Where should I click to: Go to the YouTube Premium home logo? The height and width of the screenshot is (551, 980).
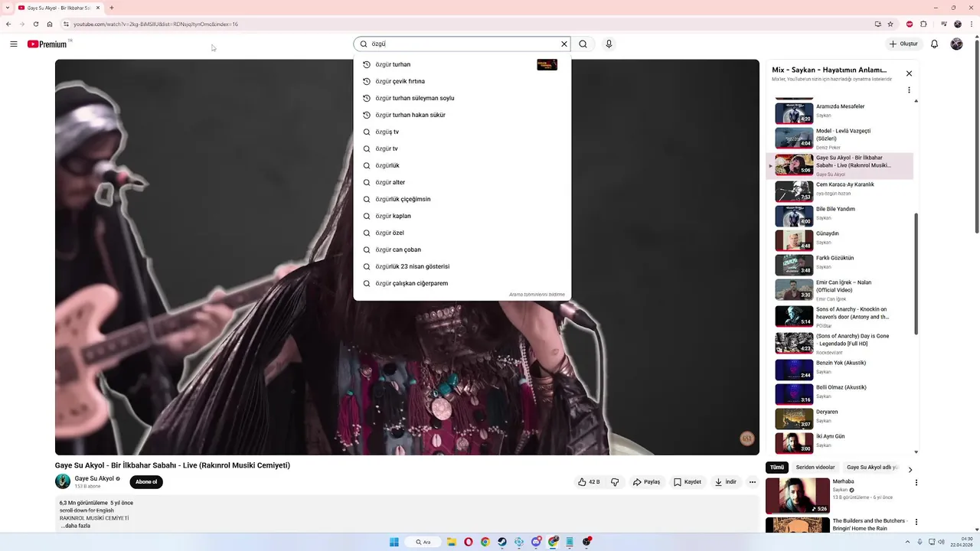click(47, 44)
